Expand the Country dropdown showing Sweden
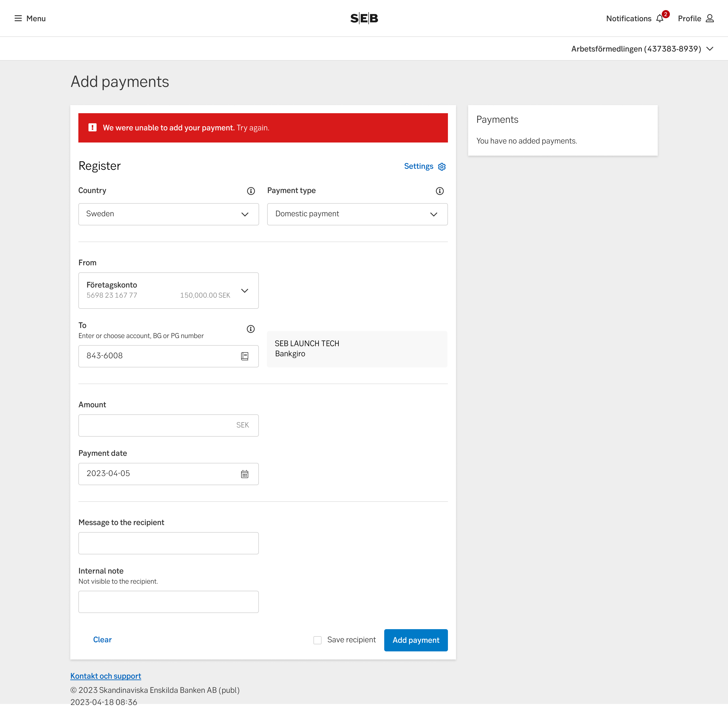The height and width of the screenshot is (709, 728). pos(168,214)
